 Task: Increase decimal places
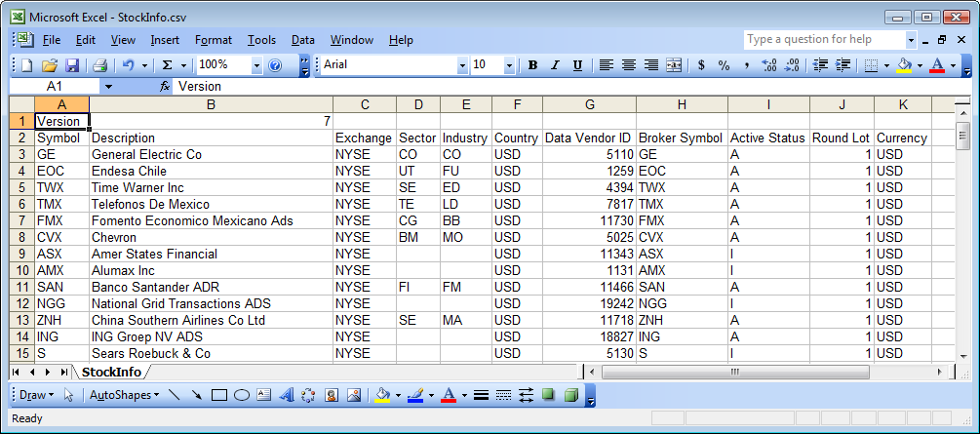(x=769, y=65)
